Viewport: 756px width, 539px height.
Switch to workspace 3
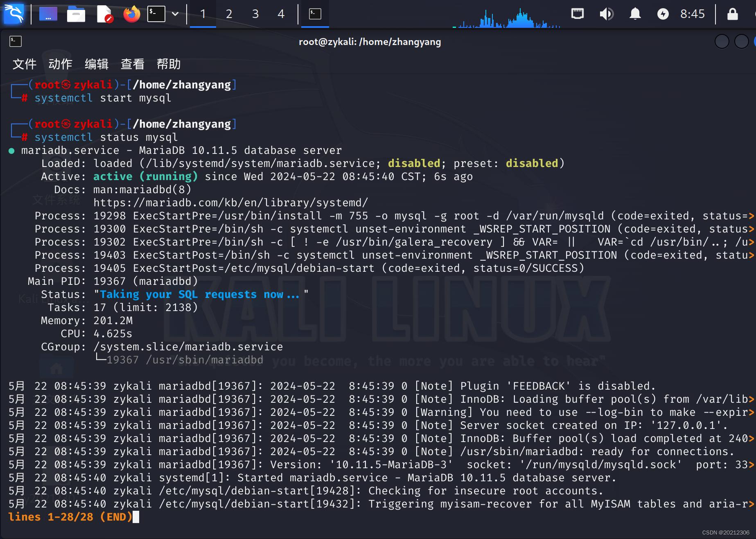(255, 14)
